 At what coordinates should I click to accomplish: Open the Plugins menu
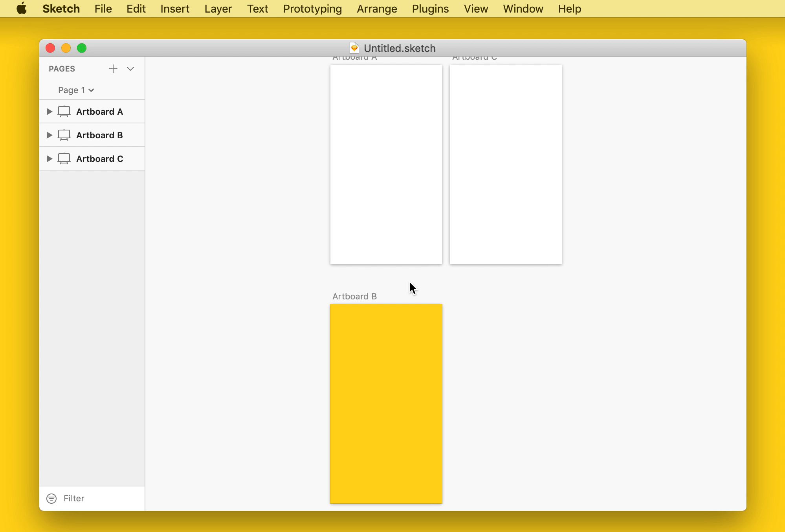pyautogui.click(x=430, y=9)
